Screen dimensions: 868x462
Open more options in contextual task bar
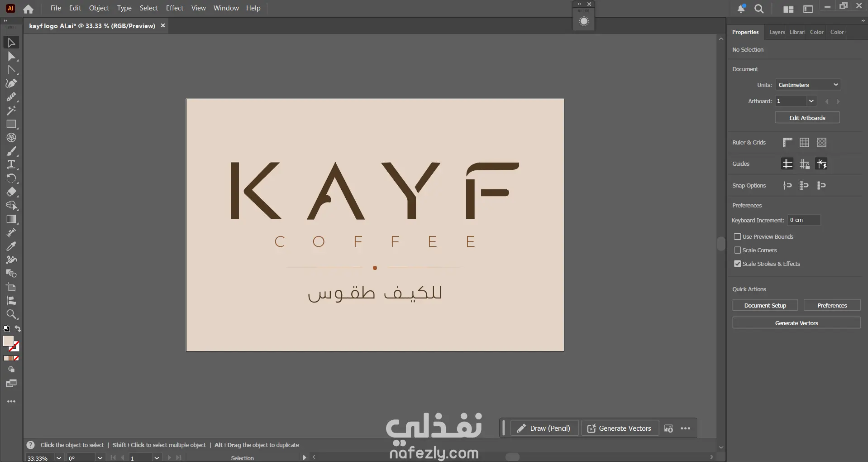(x=686, y=428)
